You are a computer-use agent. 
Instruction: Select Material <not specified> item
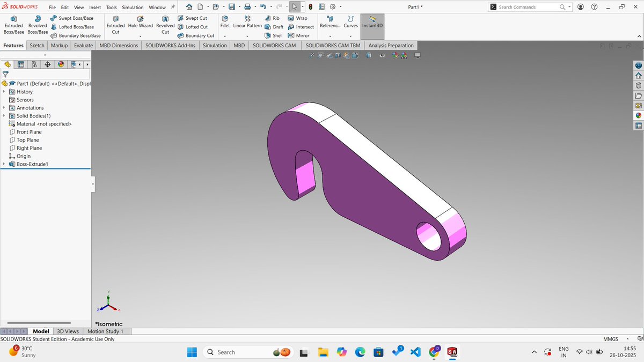[x=44, y=124]
